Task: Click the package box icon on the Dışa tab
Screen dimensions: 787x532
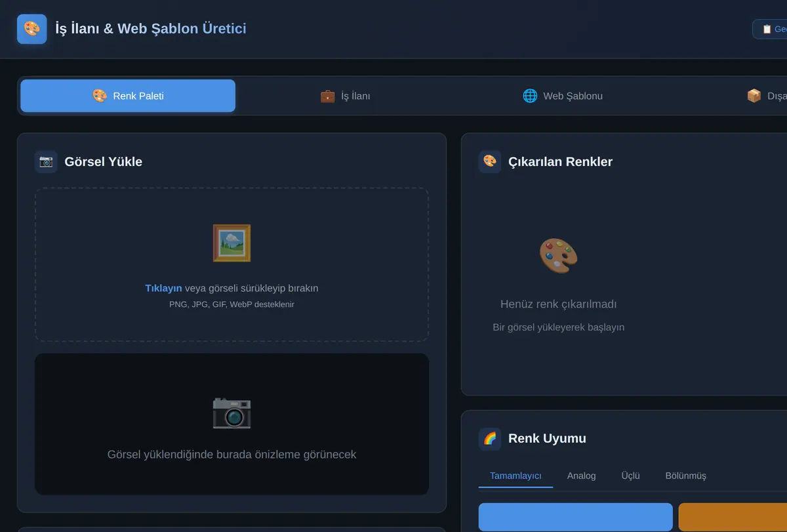Action: (754, 96)
